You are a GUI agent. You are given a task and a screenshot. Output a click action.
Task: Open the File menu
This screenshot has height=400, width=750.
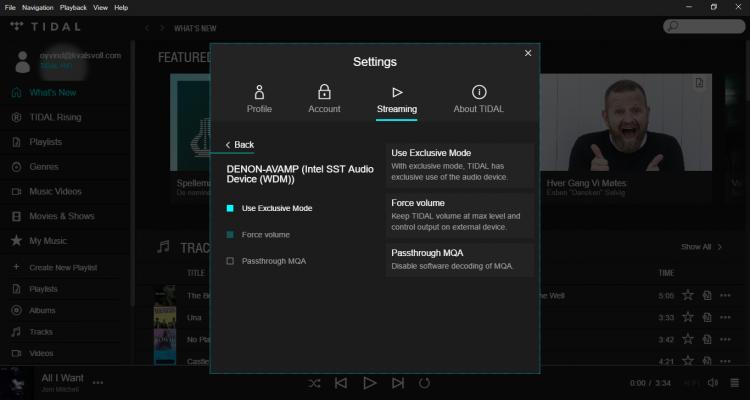click(10, 8)
